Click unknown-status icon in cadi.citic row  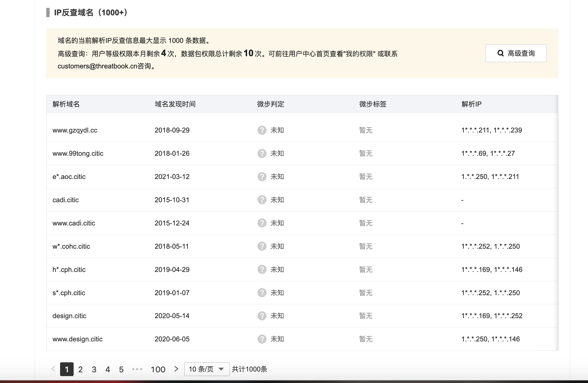262,200
